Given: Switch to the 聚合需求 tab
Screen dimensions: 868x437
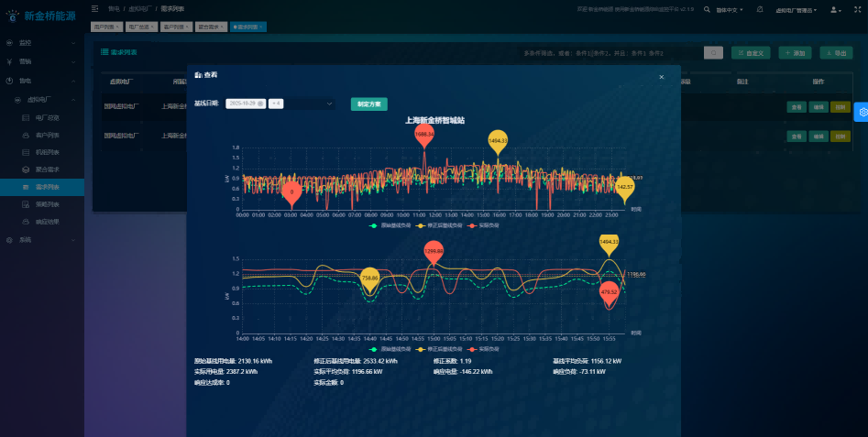Looking at the screenshot, I should click(208, 27).
